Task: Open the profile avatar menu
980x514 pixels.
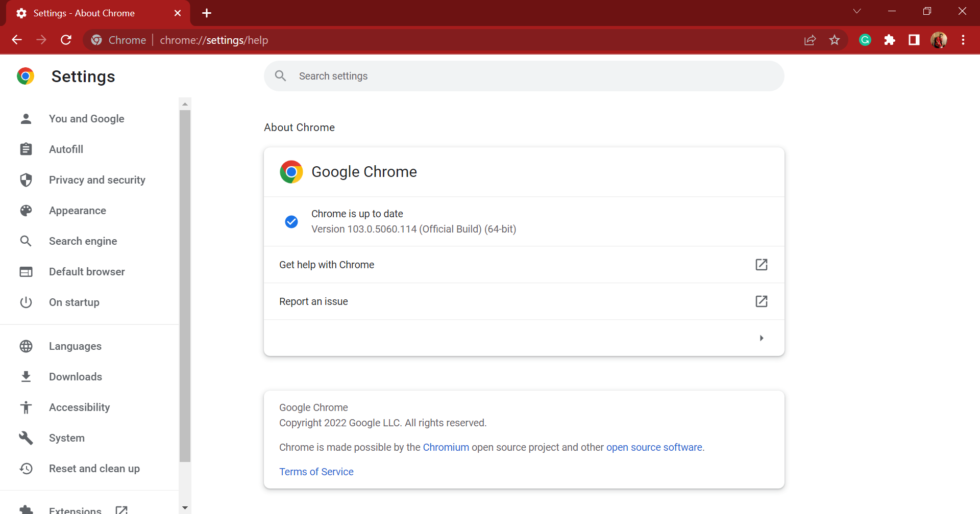Action: tap(939, 40)
